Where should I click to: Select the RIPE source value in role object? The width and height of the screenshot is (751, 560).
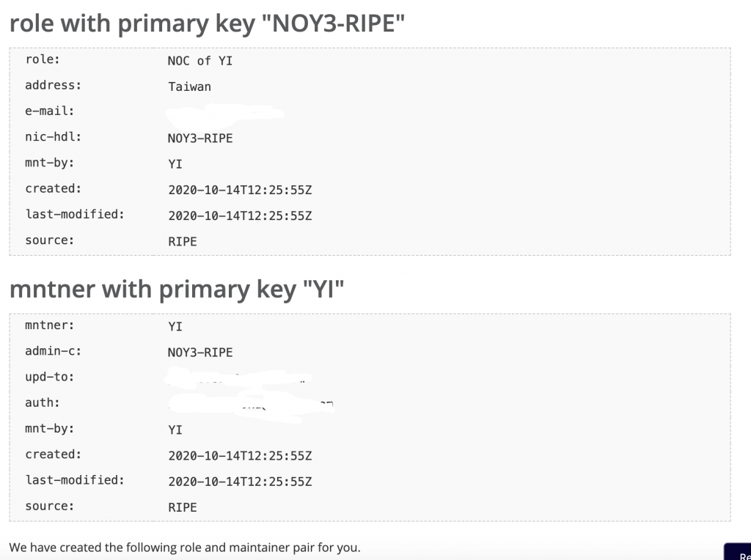pos(183,242)
